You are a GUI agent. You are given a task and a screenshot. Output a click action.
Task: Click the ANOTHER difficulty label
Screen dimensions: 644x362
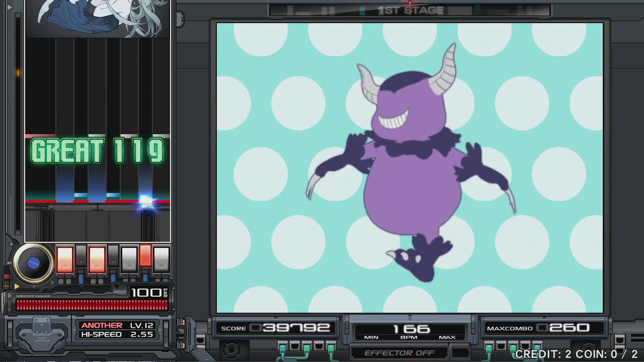[102, 325]
